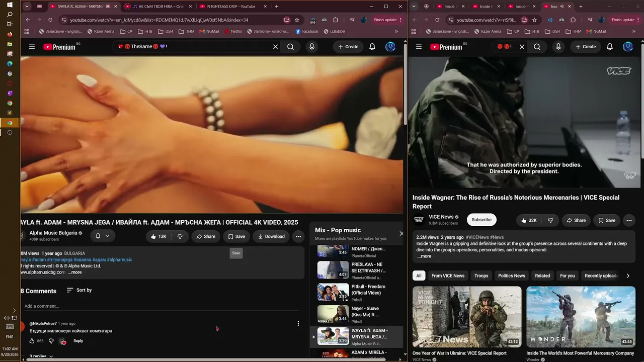The height and width of the screenshot is (362, 644).
Task: Open Windows search from the taskbar
Action: point(10,14)
